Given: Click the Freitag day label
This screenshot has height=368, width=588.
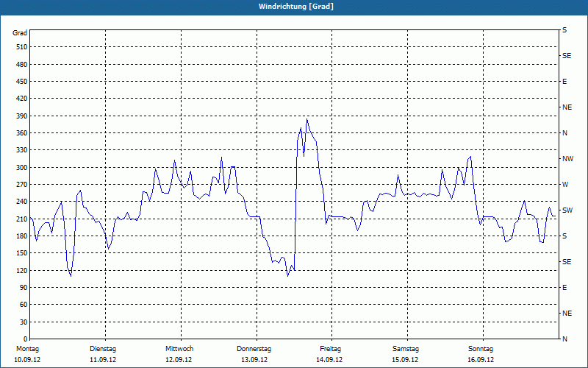Looking at the screenshot, I should pyautogui.click(x=330, y=349).
